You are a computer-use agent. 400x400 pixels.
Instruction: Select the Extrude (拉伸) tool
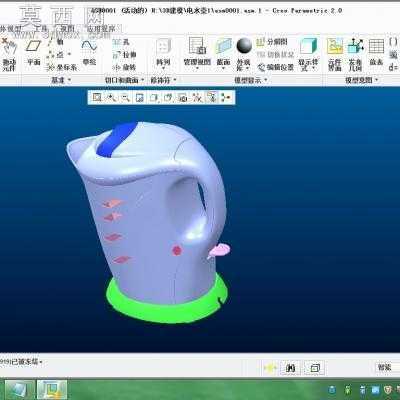point(125,55)
